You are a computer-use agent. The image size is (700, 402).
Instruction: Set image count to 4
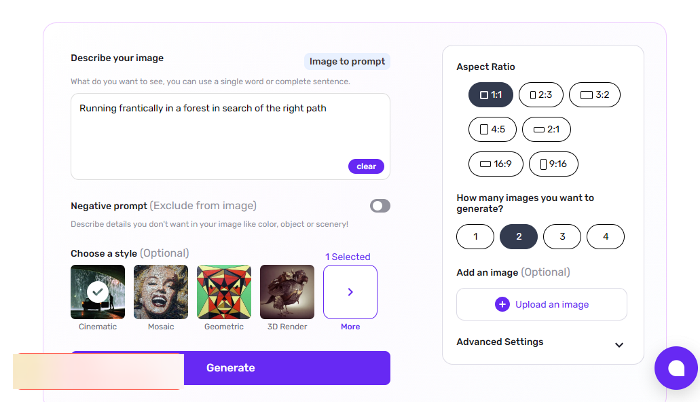tap(605, 237)
